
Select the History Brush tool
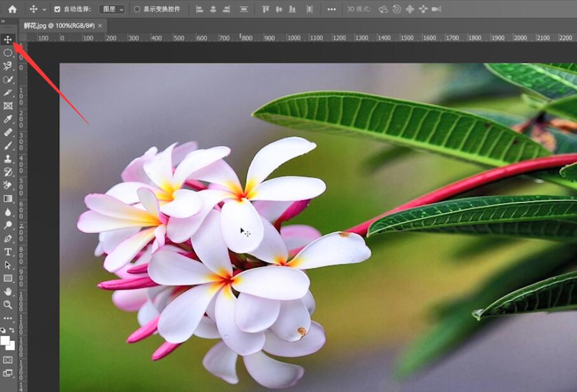coord(8,172)
